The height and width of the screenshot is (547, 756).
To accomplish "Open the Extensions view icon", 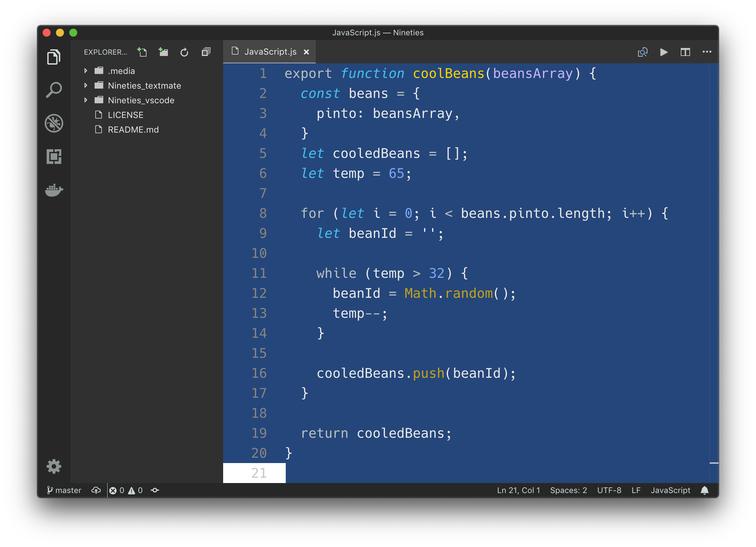I will coord(54,156).
